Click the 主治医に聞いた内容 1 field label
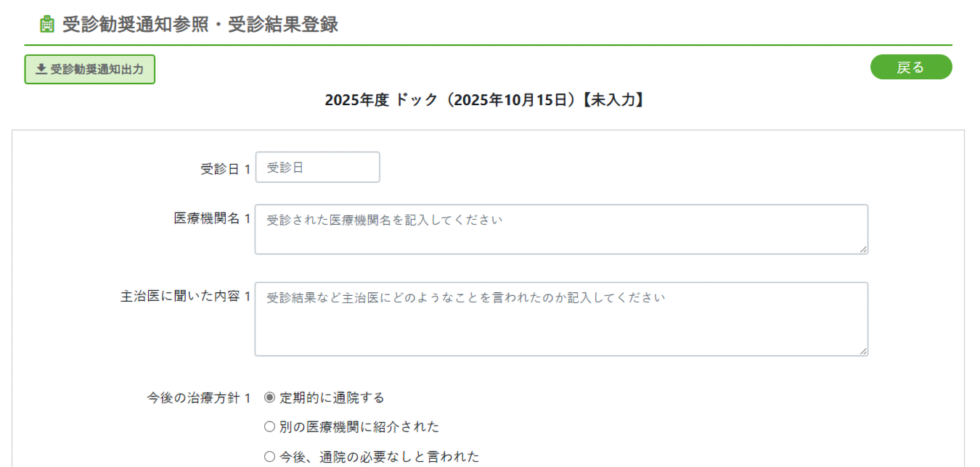Viewport: 980px width, 467px height. coord(185,297)
